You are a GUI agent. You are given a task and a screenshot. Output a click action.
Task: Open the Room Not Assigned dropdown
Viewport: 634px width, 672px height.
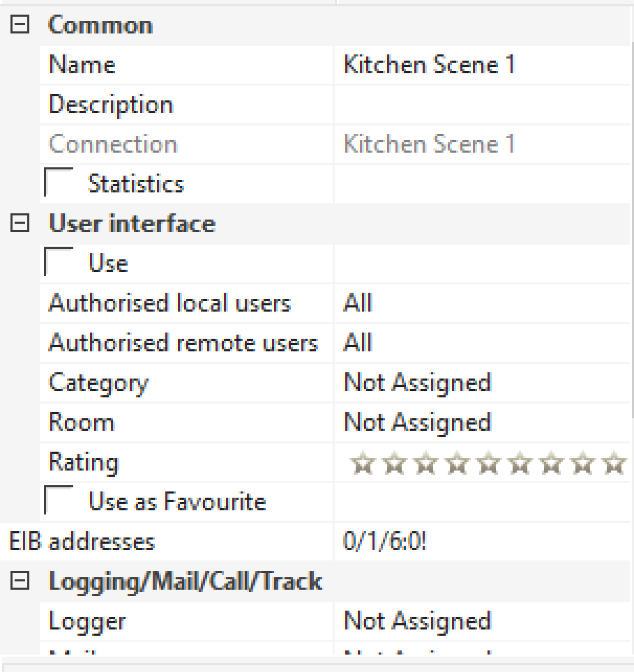(x=481, y=423)
